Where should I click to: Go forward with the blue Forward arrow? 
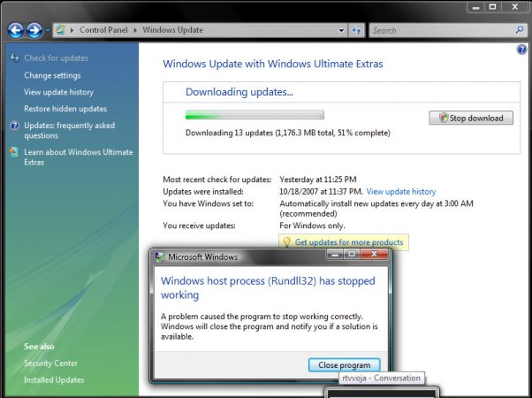(x=34, y=31)
